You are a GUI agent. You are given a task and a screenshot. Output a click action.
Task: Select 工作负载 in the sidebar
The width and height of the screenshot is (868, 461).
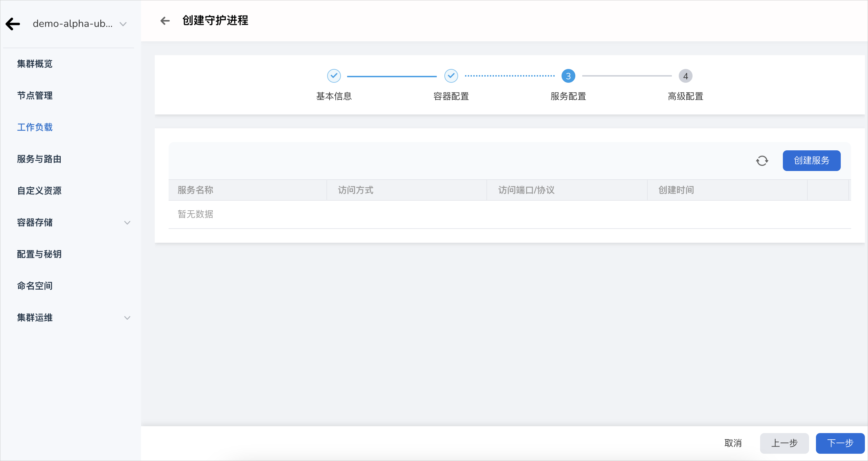point(35,127)
